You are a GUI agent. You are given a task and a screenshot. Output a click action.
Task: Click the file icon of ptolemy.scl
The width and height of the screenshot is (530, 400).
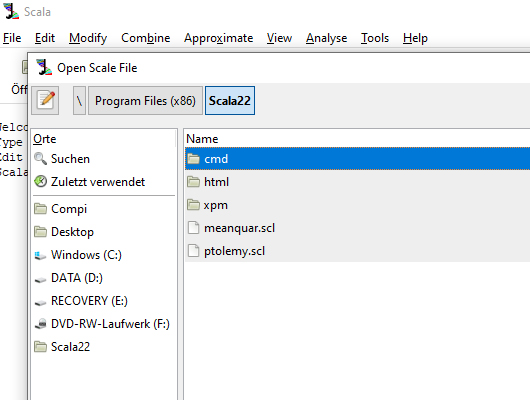(x=193, y=251)
